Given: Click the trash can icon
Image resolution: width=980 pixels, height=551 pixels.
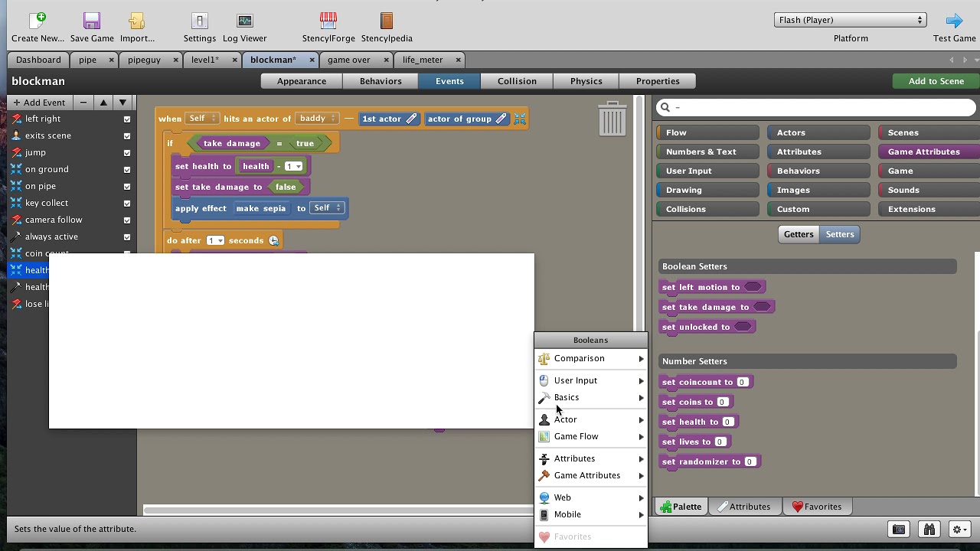Looking at the screenshot, I should coord(612,119).
